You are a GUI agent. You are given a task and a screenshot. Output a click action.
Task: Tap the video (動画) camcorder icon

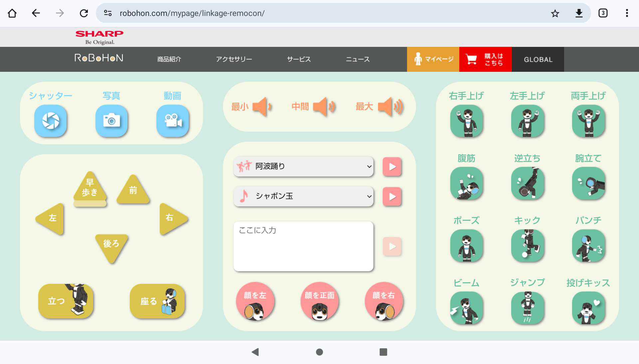click(172, 121)
